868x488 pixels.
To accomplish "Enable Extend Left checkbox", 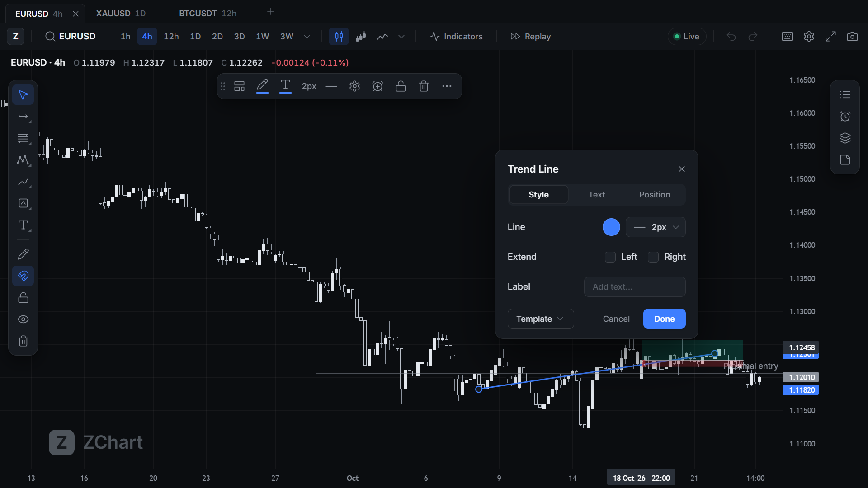I will [610, 257].
